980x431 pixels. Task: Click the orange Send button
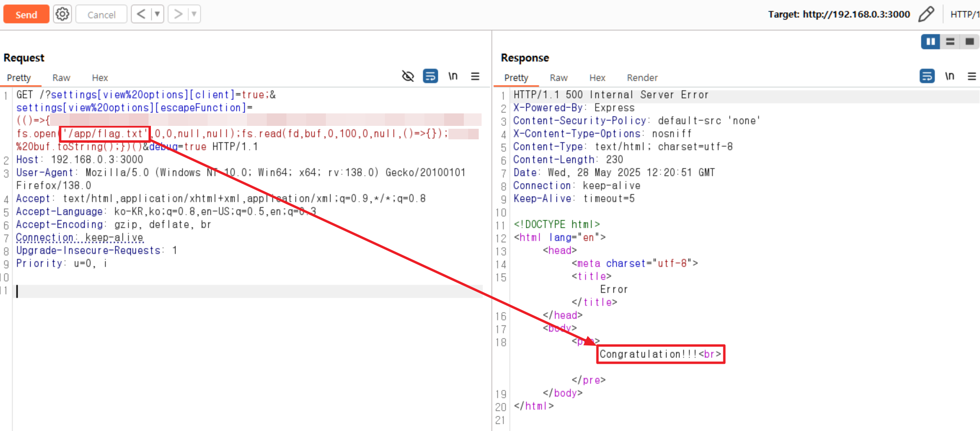(26, 14)
